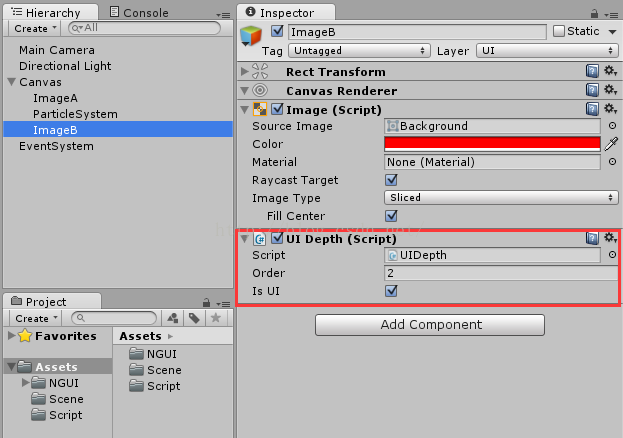Open Source Image object picker circle

click(x=612, y=126)
